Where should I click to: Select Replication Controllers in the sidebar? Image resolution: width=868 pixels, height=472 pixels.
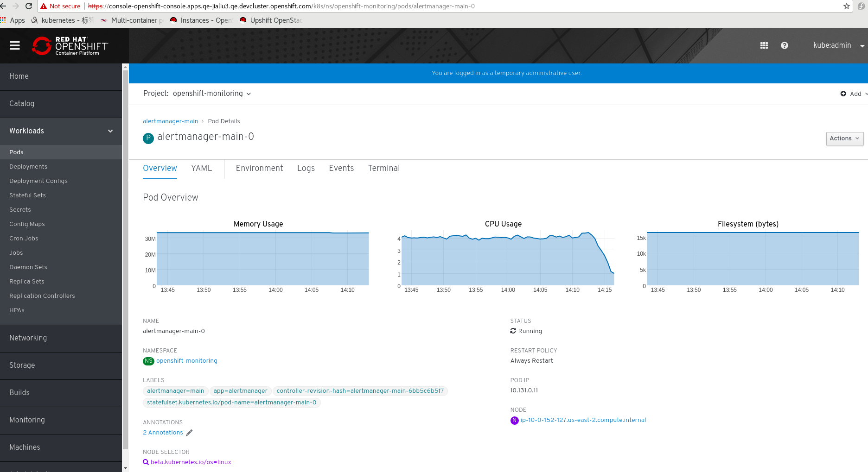click(x=61, y=296)
